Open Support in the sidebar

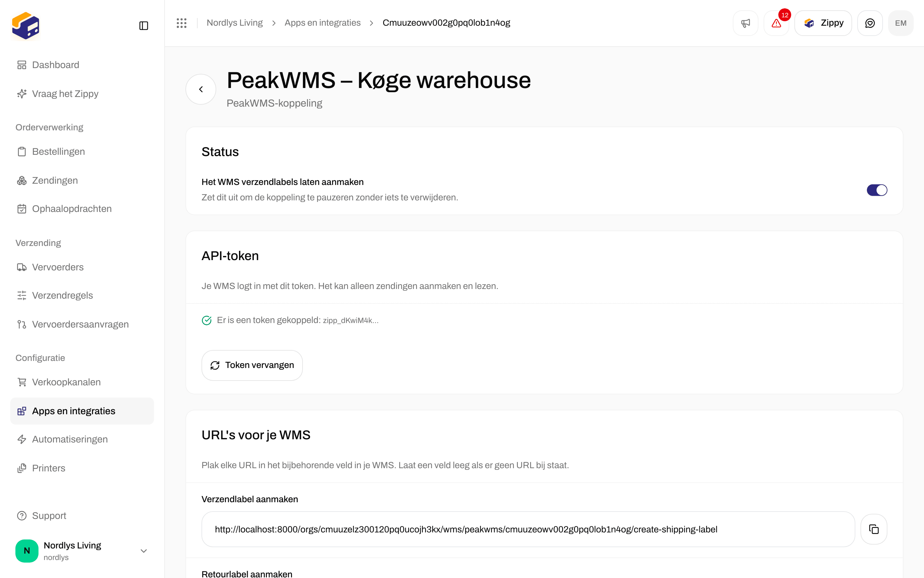coord(82,516)
